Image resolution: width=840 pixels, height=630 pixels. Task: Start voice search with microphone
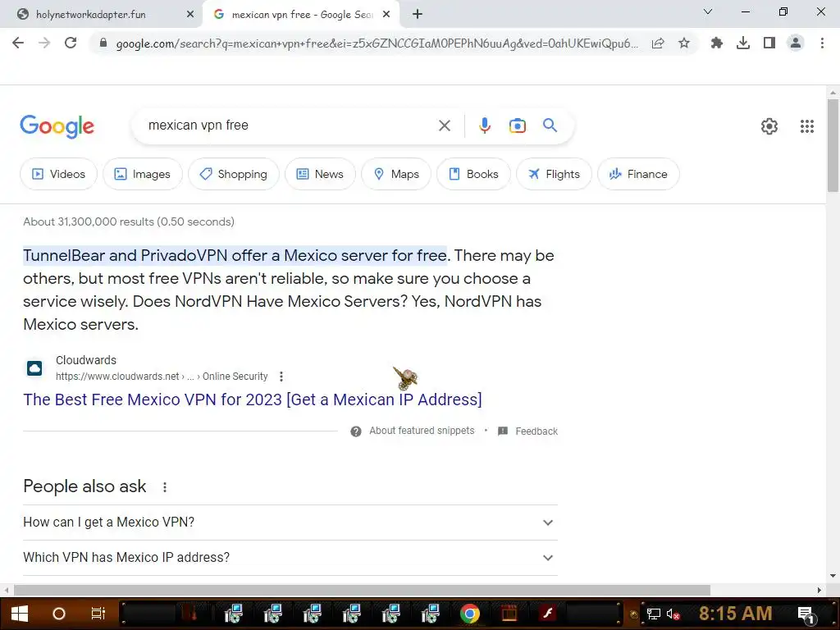[x=484, y=126]
